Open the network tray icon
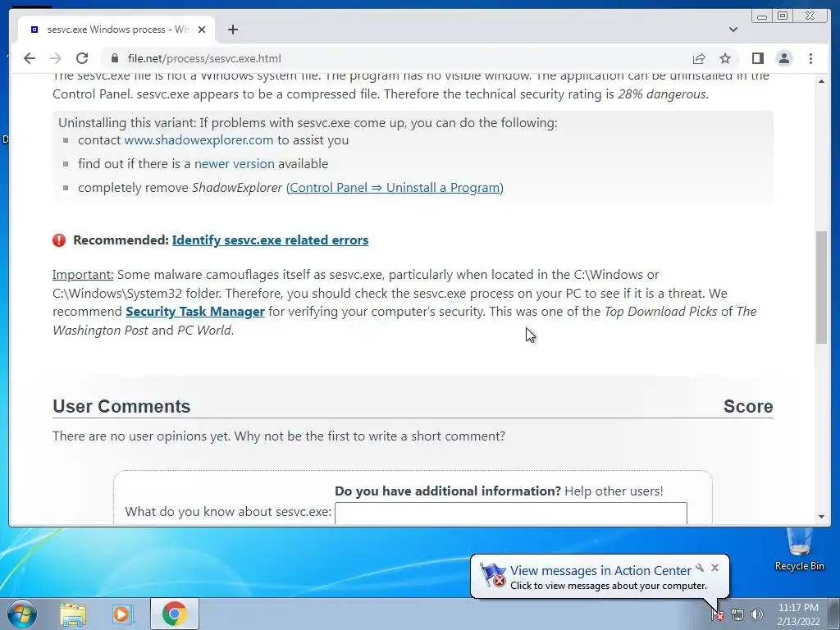 (737, 614)
